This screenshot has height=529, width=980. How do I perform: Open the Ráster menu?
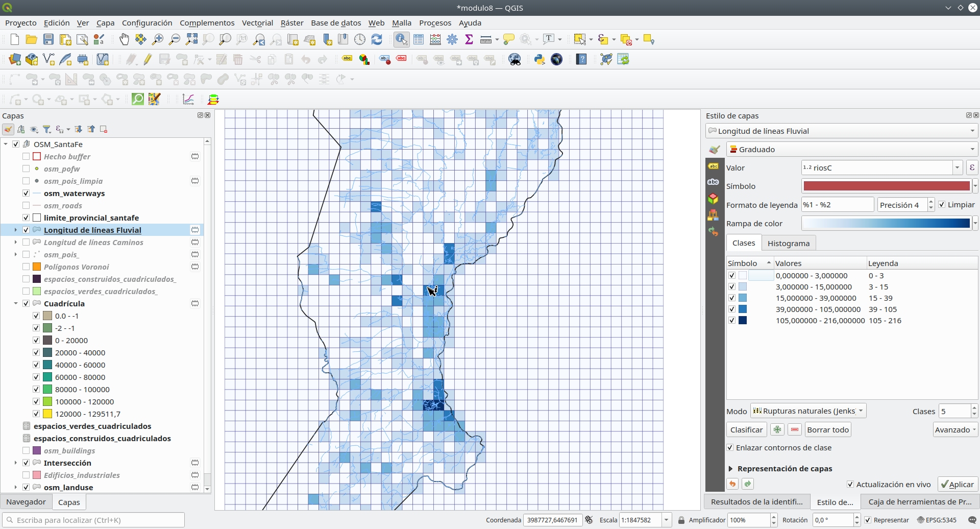click(292, 23)
